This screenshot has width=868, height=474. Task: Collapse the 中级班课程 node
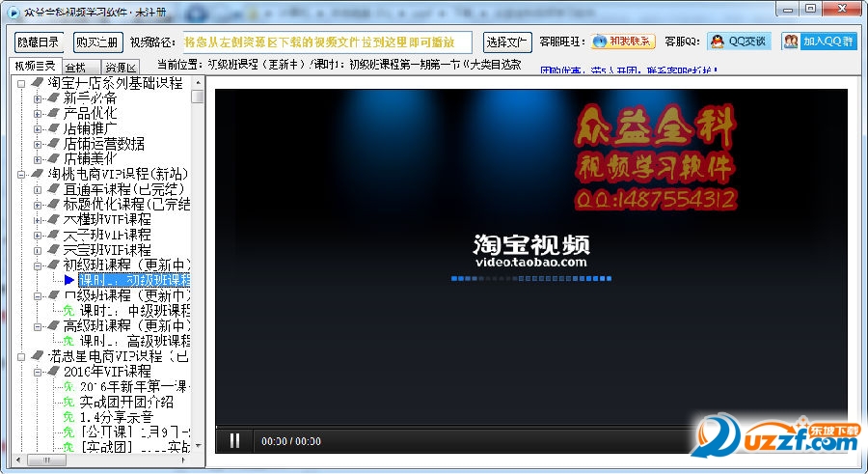[37, 296]
